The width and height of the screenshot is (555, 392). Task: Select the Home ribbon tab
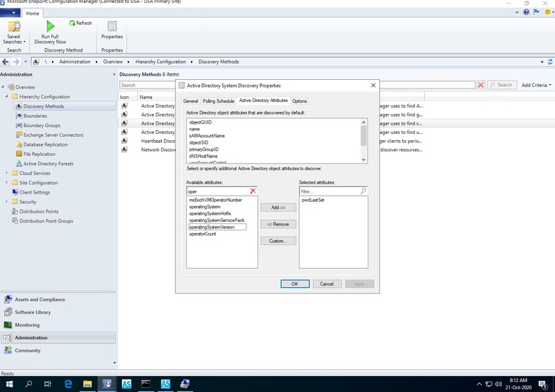pos(33,13)
